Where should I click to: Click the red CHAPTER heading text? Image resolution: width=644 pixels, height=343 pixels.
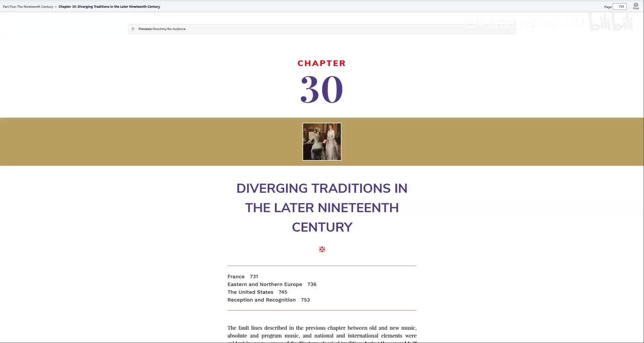pyautogui.click(x=321, y=63)
